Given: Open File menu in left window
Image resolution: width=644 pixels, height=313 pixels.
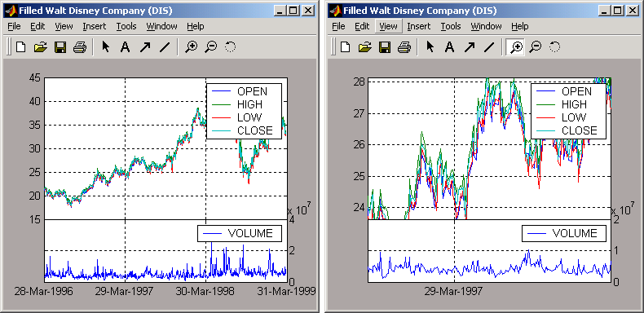Looking at the screenshot, I should coord(14,26).
